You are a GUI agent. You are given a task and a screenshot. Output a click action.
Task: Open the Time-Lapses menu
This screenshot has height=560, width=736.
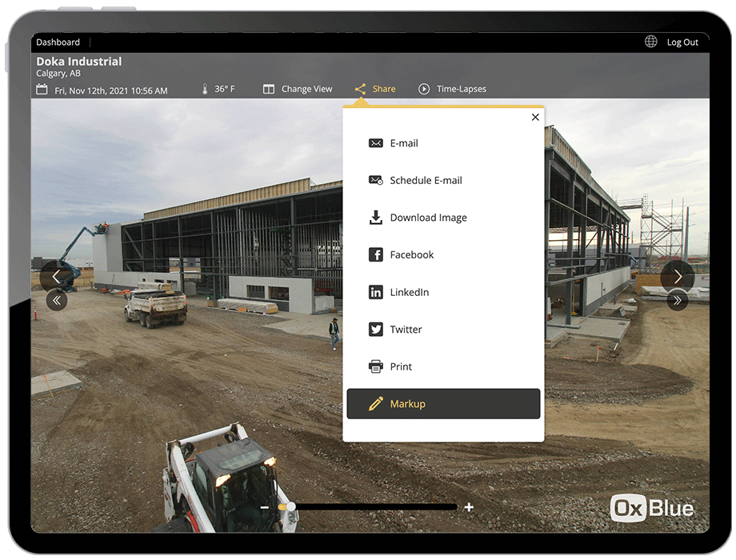[452, 89]
